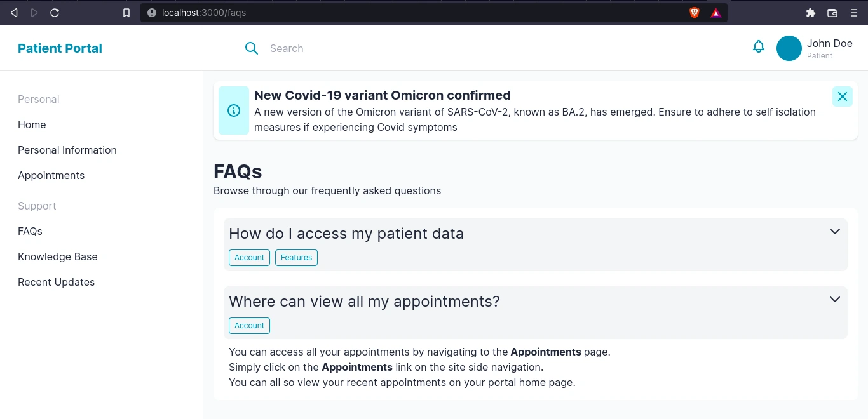Go to Appointments in the sidebar
Viewport: 868px width, 419px height.
[51, 175]
